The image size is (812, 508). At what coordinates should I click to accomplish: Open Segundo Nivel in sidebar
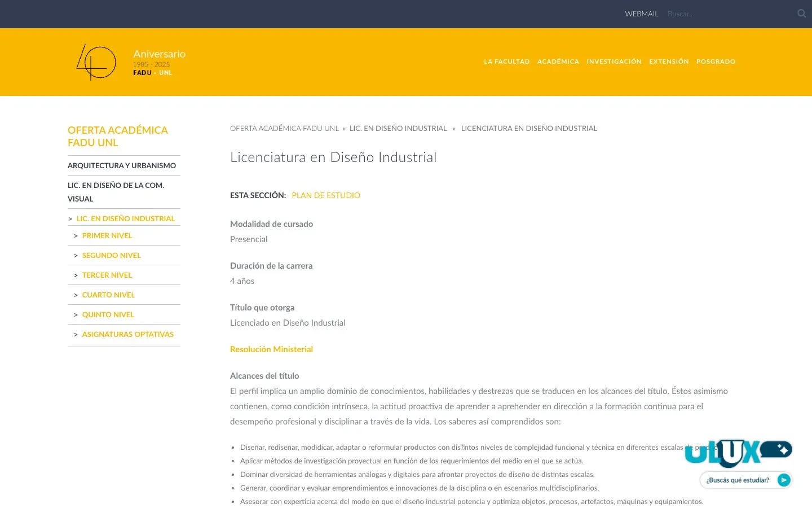pyautogui.click(x=112, y=255)
